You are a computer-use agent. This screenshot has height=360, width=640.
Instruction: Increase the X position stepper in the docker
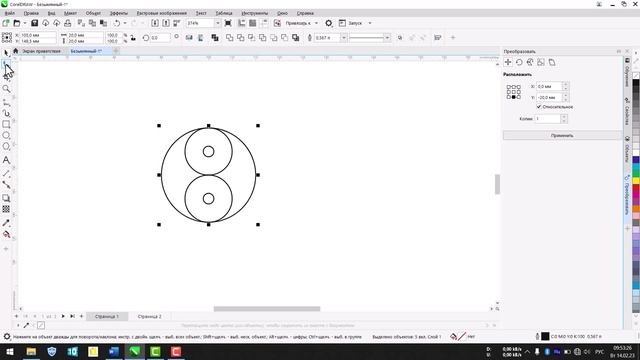click(565, 84)
